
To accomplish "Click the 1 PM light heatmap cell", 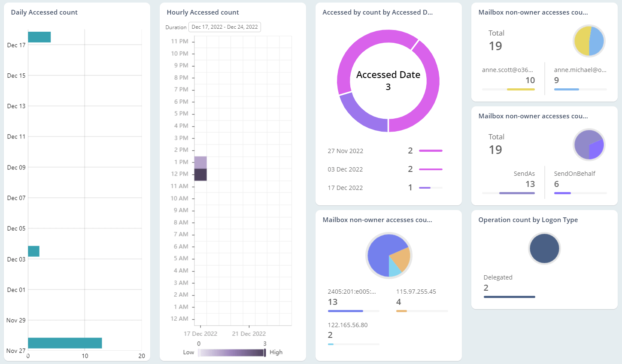I will click(200, 162).
